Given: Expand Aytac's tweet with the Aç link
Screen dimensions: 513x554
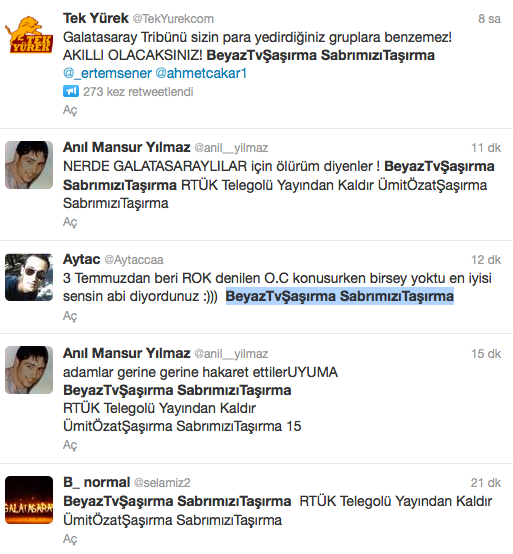Looking at the screenshot, I should 70,316.
